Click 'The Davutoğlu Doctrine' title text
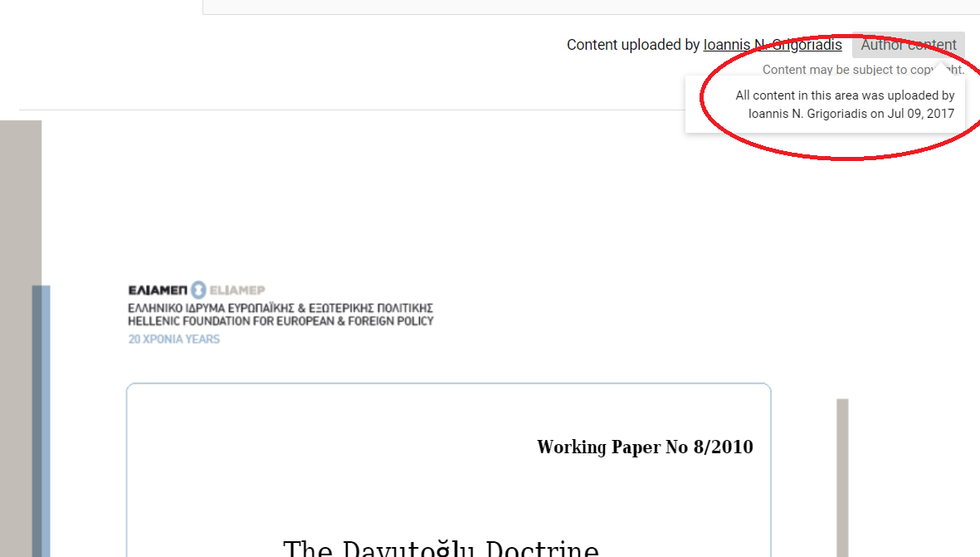 [x=441, y=549]
